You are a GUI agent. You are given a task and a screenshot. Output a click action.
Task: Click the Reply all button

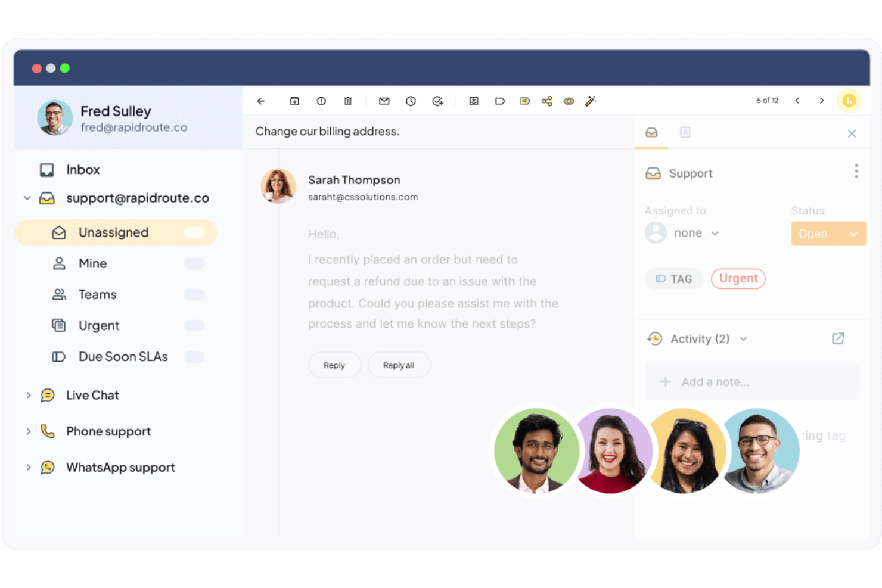[x=399, y=365]
